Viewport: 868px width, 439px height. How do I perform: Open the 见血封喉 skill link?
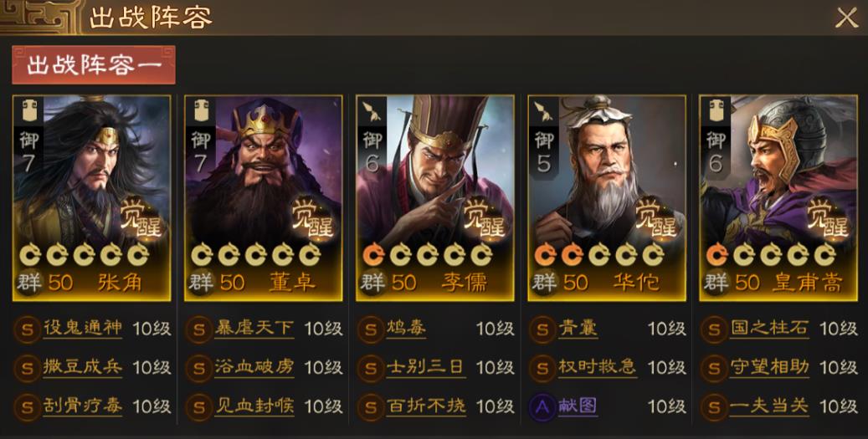coord(254,406)
